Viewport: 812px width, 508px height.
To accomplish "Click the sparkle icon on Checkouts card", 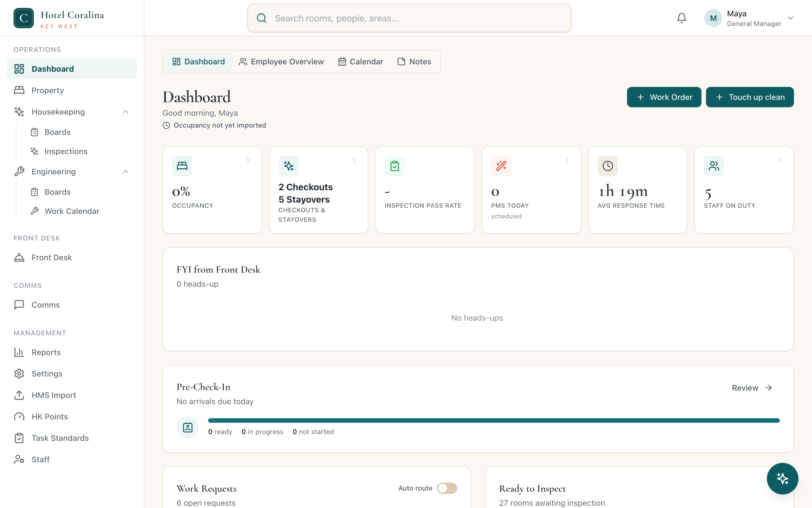I will [288, 166].
